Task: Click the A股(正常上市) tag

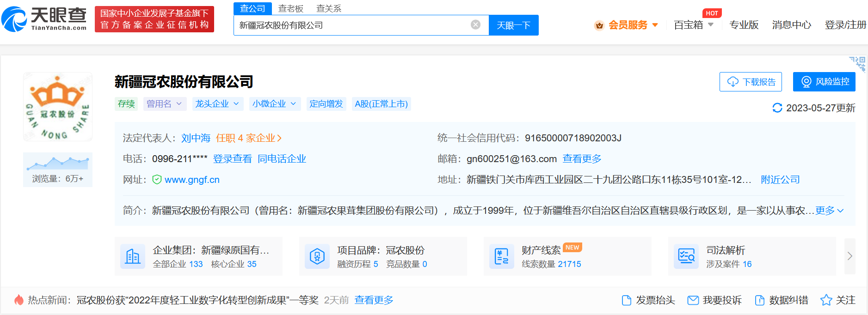Action: [381, 104]
